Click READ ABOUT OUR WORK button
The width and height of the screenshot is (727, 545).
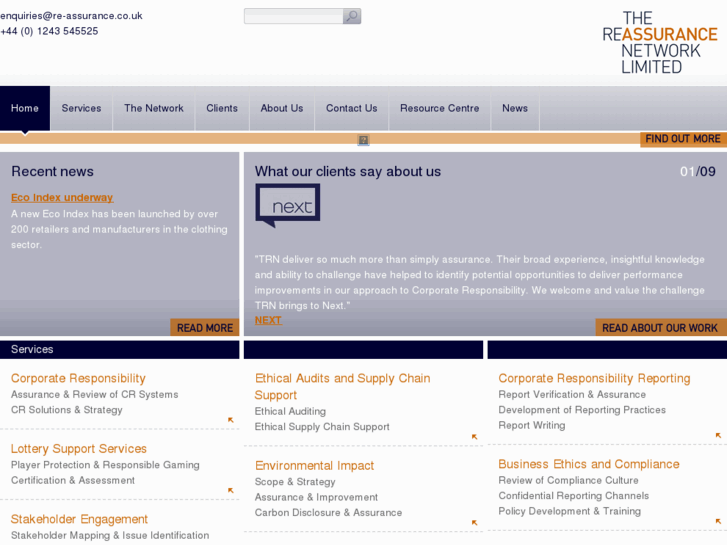click(x=660, y=328)
